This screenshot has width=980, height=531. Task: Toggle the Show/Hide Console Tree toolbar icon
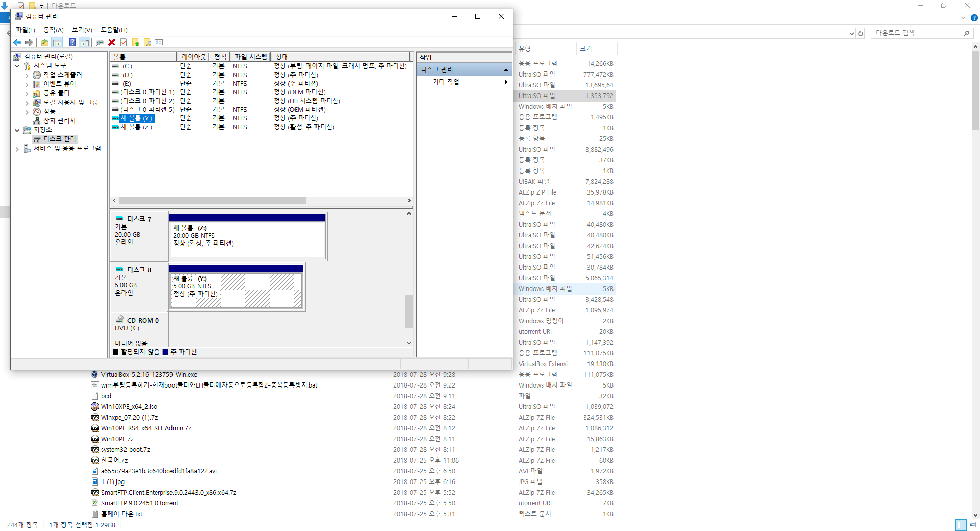tap(57, 43)
